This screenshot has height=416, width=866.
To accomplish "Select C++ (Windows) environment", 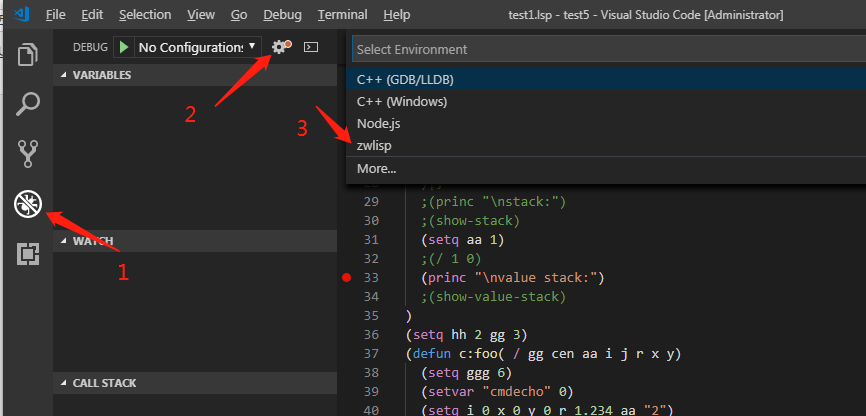I will [606, 102].
